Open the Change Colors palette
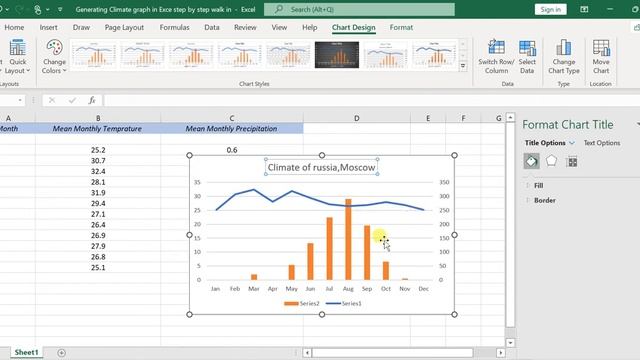The height and width of the screenshot is (360, 640). pos(54,57)
